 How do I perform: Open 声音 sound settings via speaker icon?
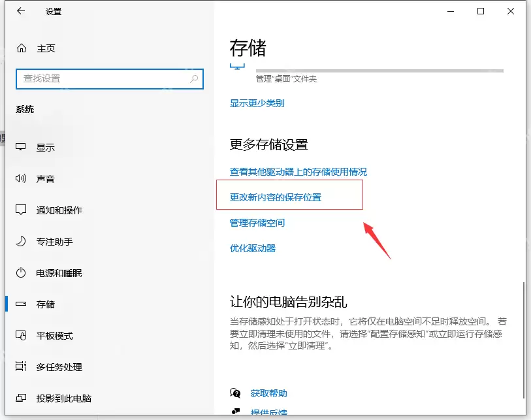21,178
